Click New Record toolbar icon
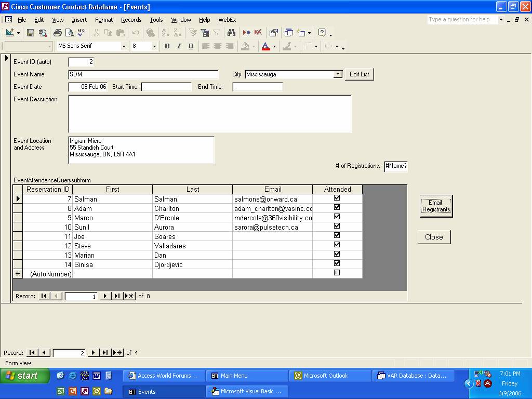Screen dimensions: 532x399 246,33
